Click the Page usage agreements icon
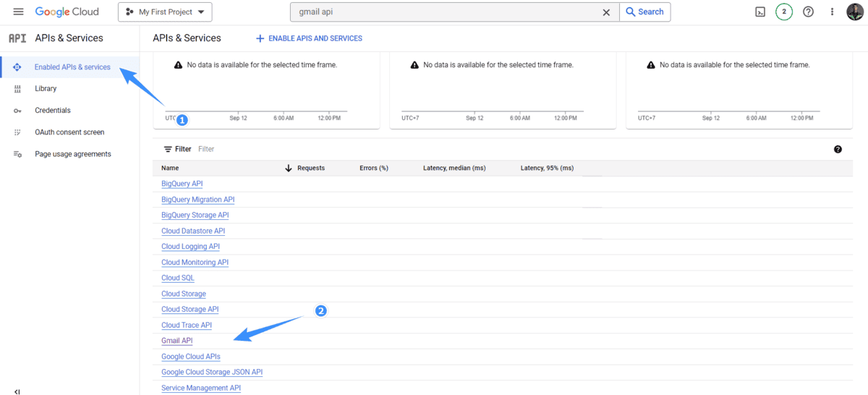The width and height of the screenshot is (868, 395). coord(17,154)
